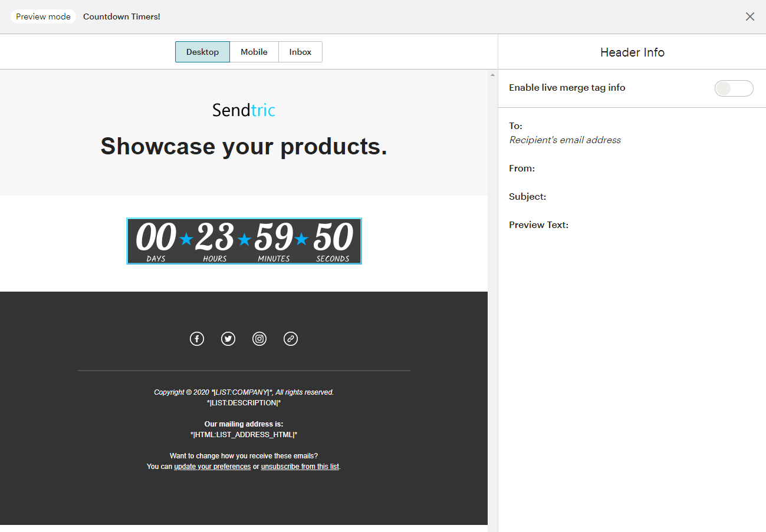Open the website link chain icon
The image size is (766, 532).
coord(291,339)
